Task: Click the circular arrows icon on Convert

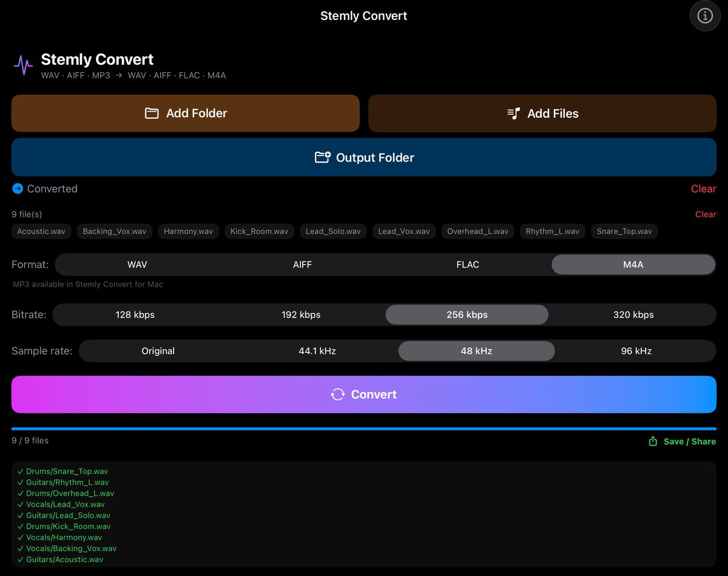Action: coord(338,395)
